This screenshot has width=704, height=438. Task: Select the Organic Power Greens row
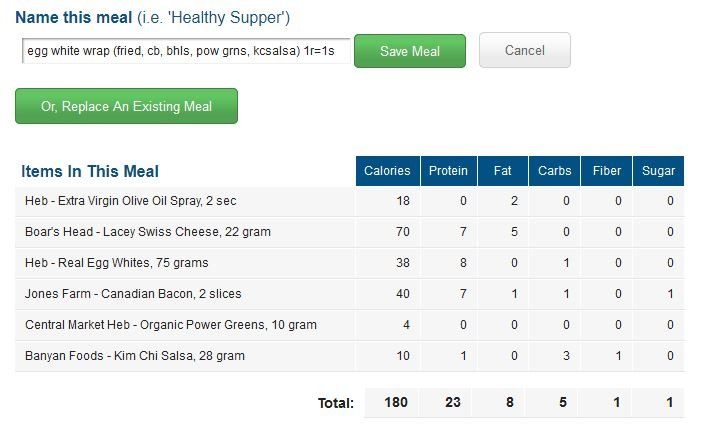[x=350, y=325]
